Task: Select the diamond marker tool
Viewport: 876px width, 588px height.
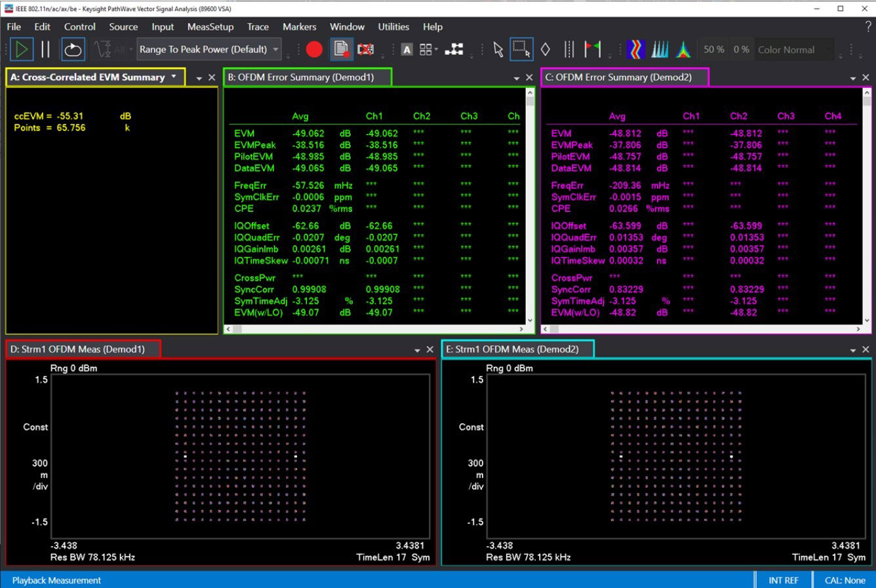Action: pos(545,49)
